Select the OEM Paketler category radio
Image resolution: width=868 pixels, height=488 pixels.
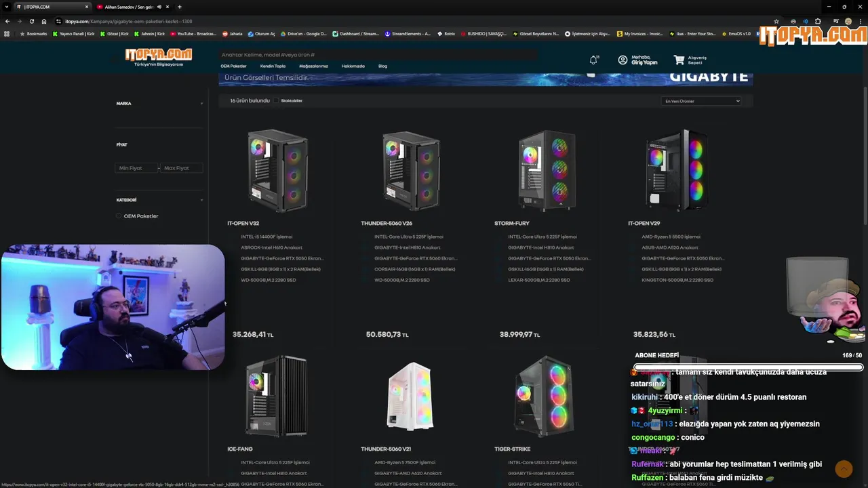click(x=119, y=216)
